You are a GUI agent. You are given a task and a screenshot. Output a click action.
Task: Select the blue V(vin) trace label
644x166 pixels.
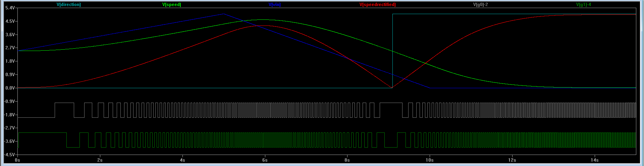tap(275, 5)
